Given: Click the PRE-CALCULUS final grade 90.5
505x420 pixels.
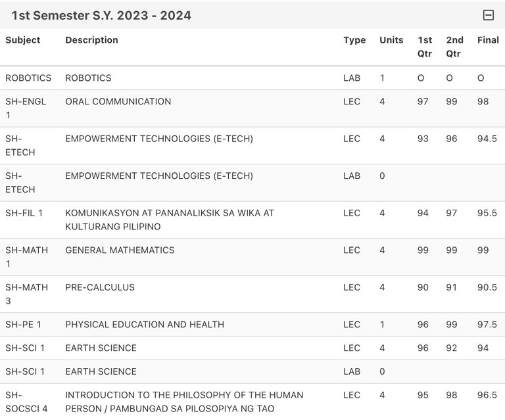Looking at the screenshot, I should point(487,287).
